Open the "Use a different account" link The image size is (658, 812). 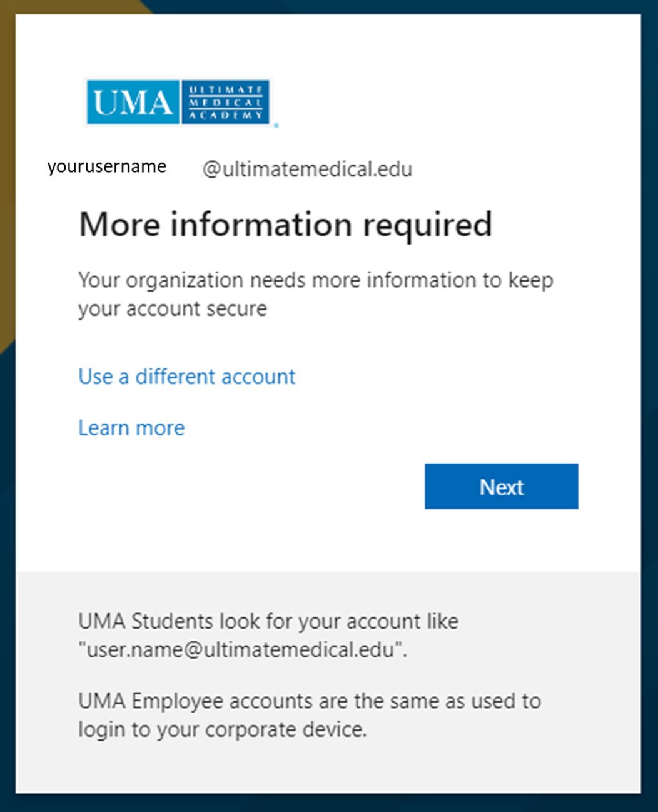point(186,377)
